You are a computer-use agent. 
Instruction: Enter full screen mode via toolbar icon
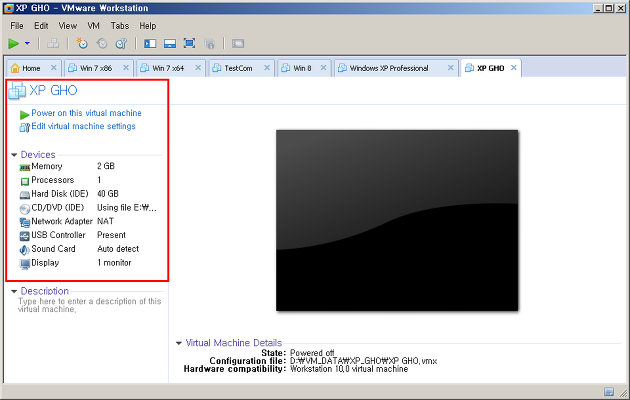(189, 43)
